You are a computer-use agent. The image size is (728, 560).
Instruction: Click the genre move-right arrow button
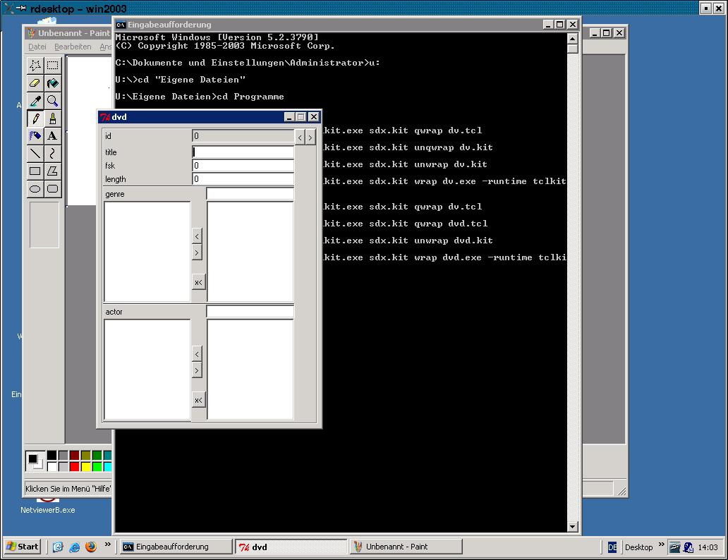[x=198, y=252]
